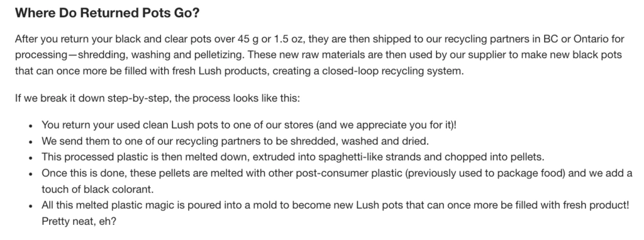Click the text 'Pretty neat, eh?'
This screenshot has width=644, height=240.
click(79, 222)
